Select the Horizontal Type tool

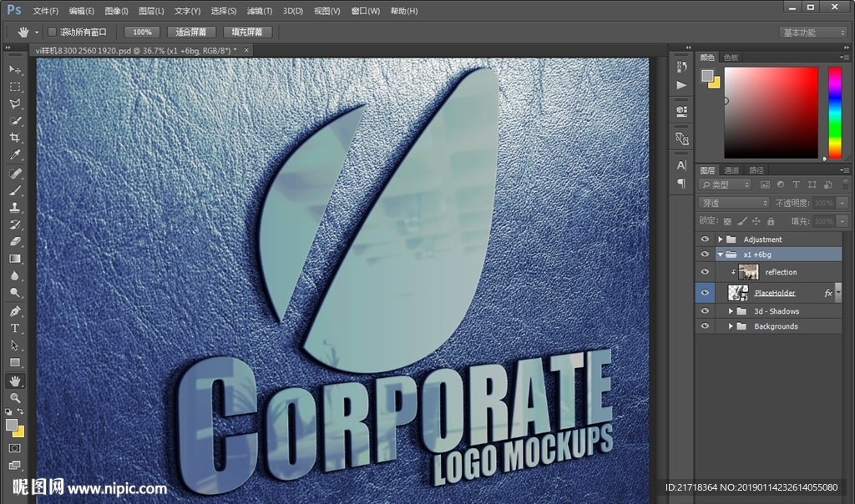pos(15,328)
